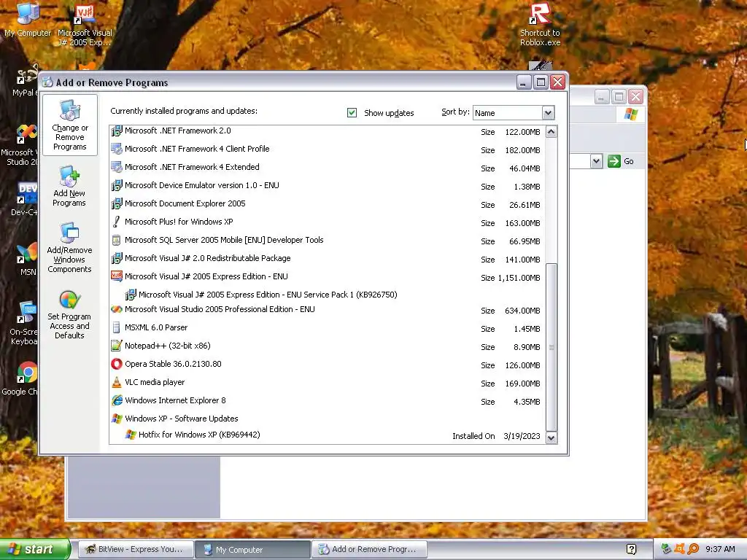The width and height of the screenshot is (747, 560).
Task: Switch to My Computer taskbar button
Action: tap(252, 550)
